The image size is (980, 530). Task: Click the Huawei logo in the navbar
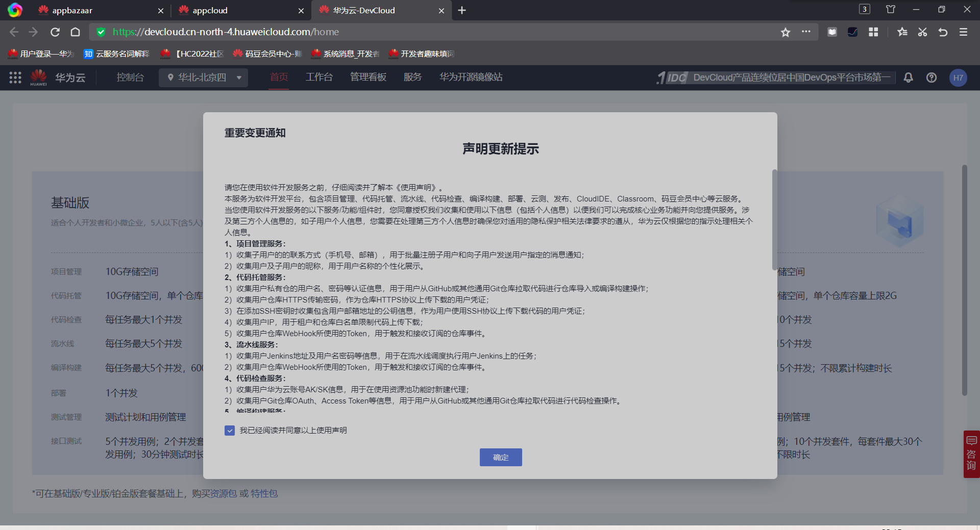(x=39, y=78)
